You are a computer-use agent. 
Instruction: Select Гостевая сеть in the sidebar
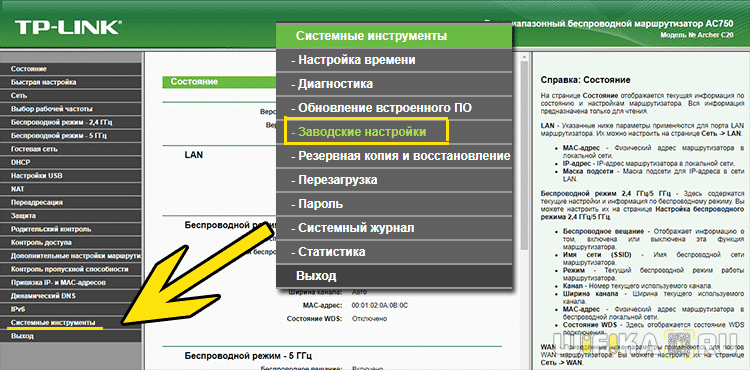pos(71,149)
